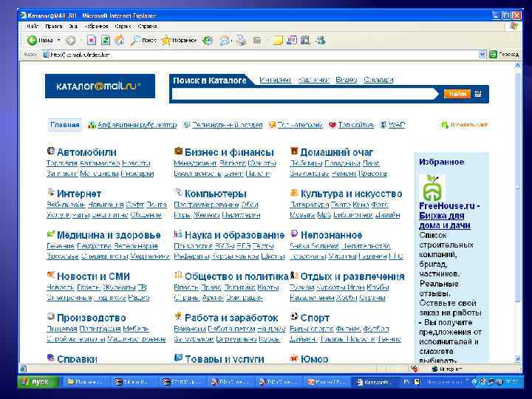
Task: Click the vertical scrollbar up arrow
Action: tap(517, 65)
